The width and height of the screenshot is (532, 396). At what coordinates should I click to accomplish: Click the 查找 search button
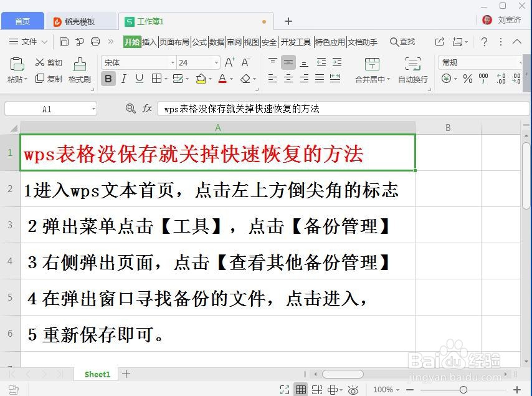(x=402, y=42)
